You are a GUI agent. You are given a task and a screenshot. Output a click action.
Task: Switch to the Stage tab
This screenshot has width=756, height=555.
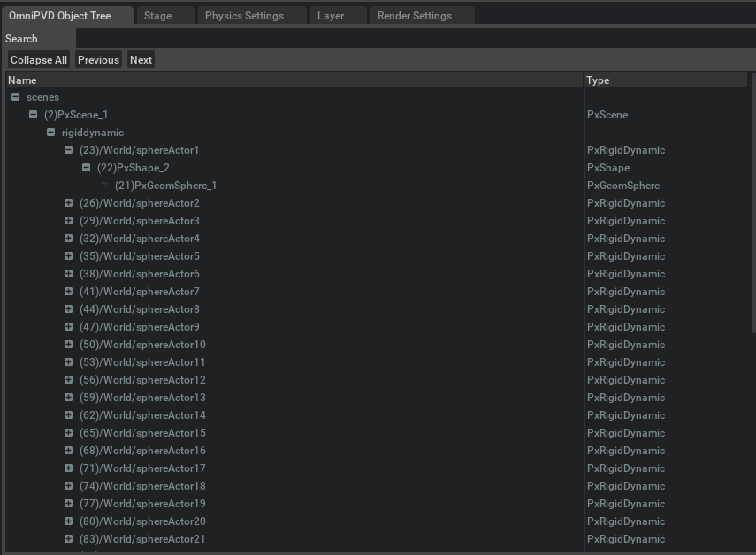(157, 16)
